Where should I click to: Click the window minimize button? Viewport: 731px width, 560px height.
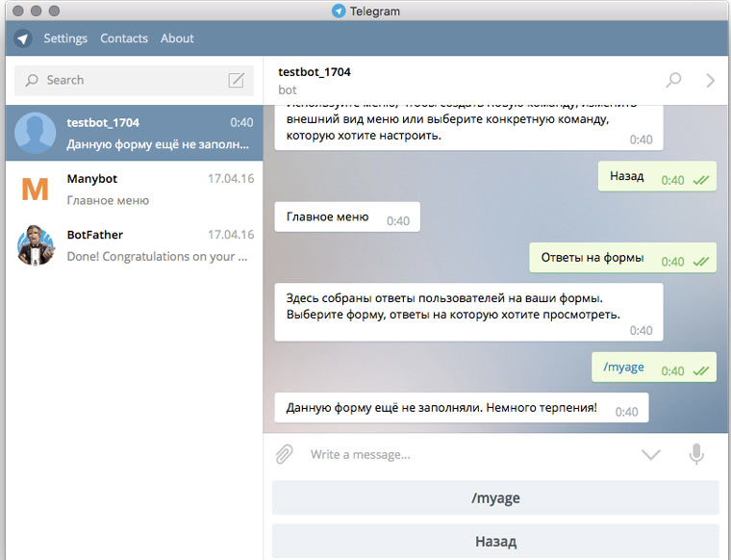coord(36,11)
